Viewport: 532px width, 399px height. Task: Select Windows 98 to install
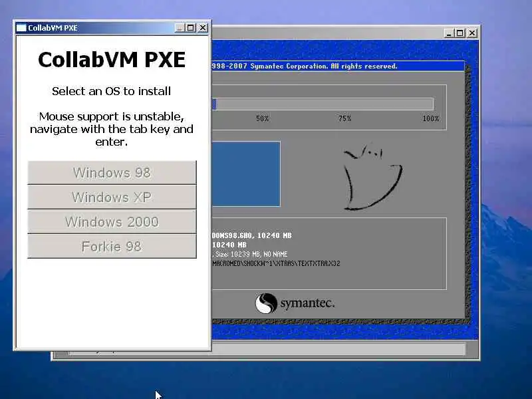[112, 173]
